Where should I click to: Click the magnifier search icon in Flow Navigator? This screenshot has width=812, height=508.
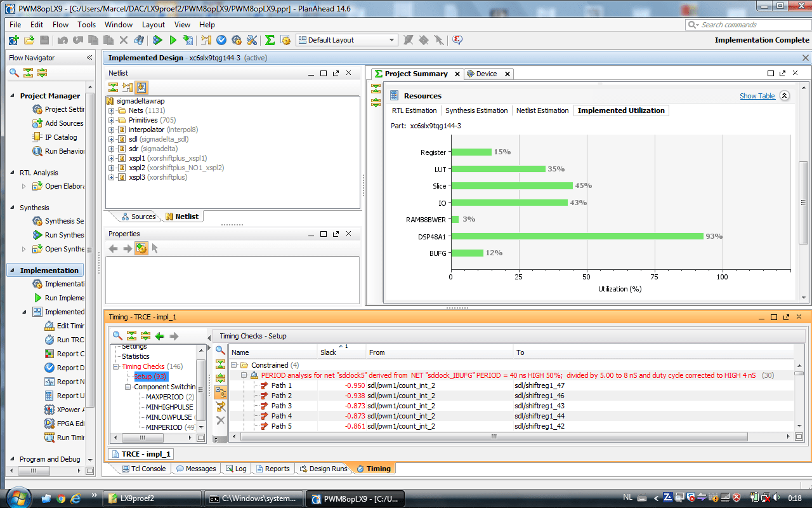pos(14,72)
